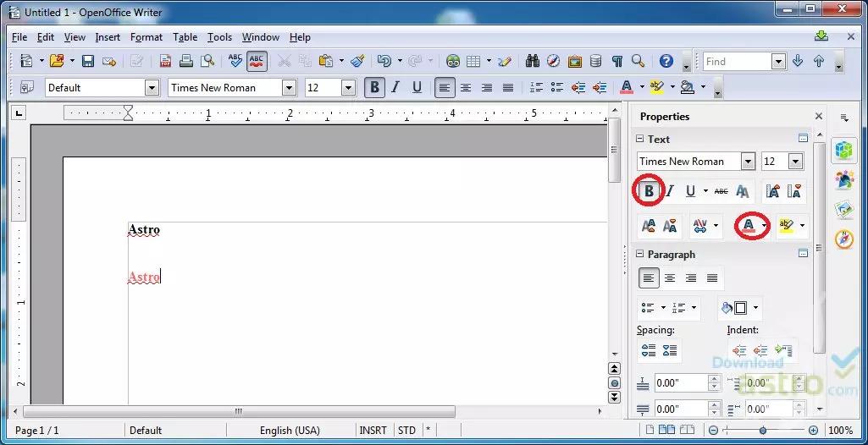The width and height of the screenshot is (868, 445).
Task: Toggle Numbering On/Off in formatting toolbar
Action: [x=536, y=87]
